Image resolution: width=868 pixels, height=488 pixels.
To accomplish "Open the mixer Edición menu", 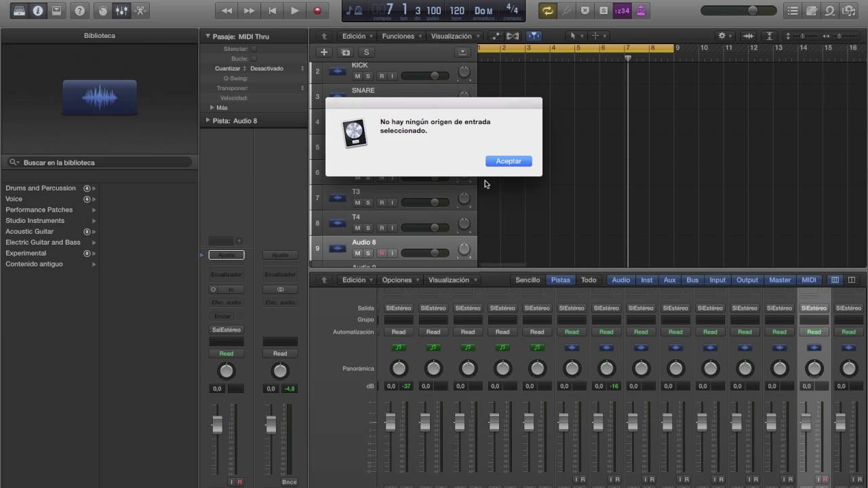I will tap(357, 280).
